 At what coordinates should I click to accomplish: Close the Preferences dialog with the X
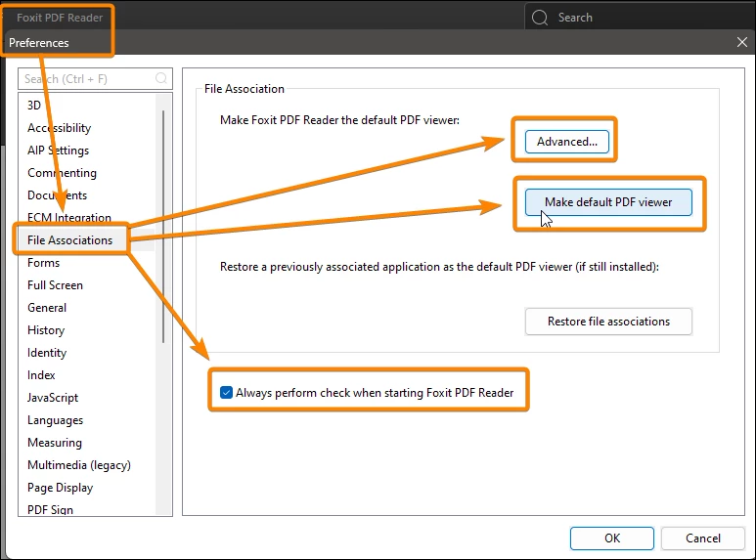(x=742, y=42)
